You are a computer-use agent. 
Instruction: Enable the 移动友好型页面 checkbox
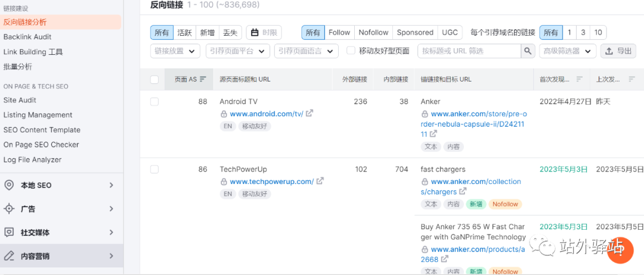(351, 51)
